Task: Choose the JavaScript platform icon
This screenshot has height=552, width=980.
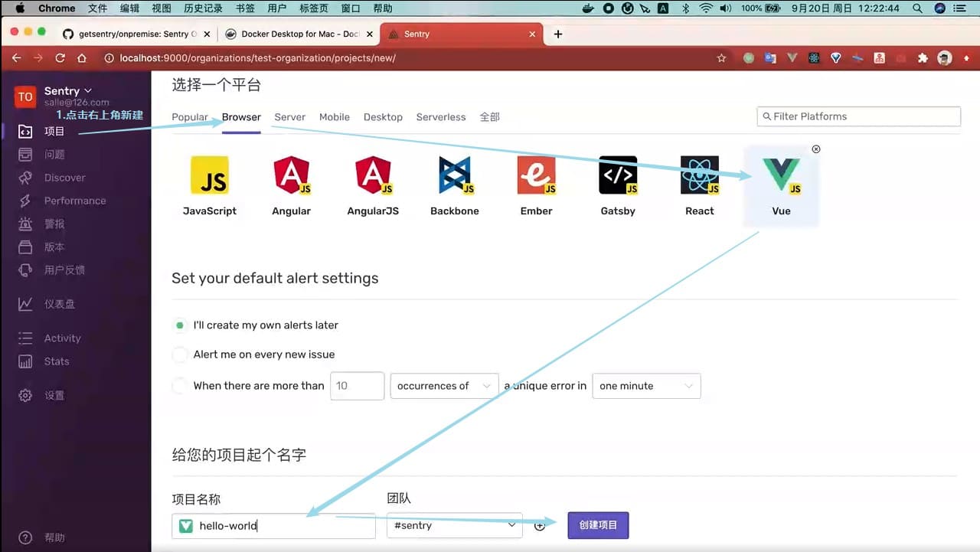Action: [x=209, y=176]
